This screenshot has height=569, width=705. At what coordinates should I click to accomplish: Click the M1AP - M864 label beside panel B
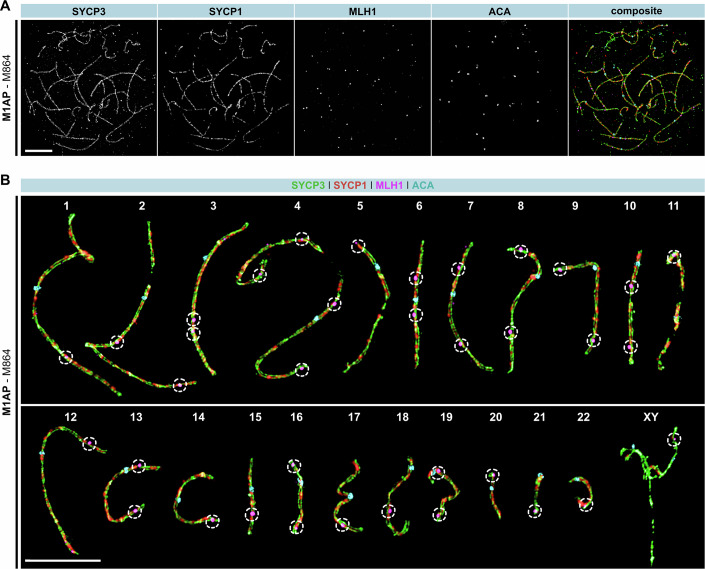coord(7,382)
